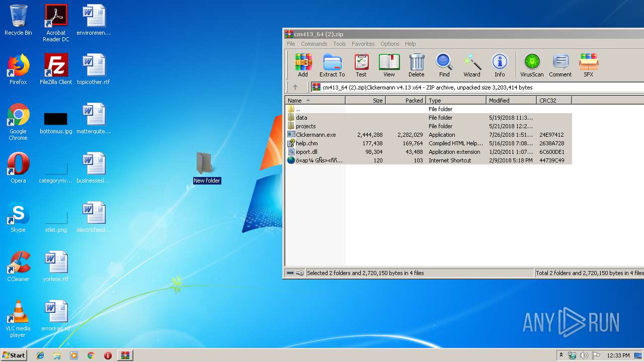Select the stlet.png desktop file
This screenshot has width=644, height=362.
56,222
